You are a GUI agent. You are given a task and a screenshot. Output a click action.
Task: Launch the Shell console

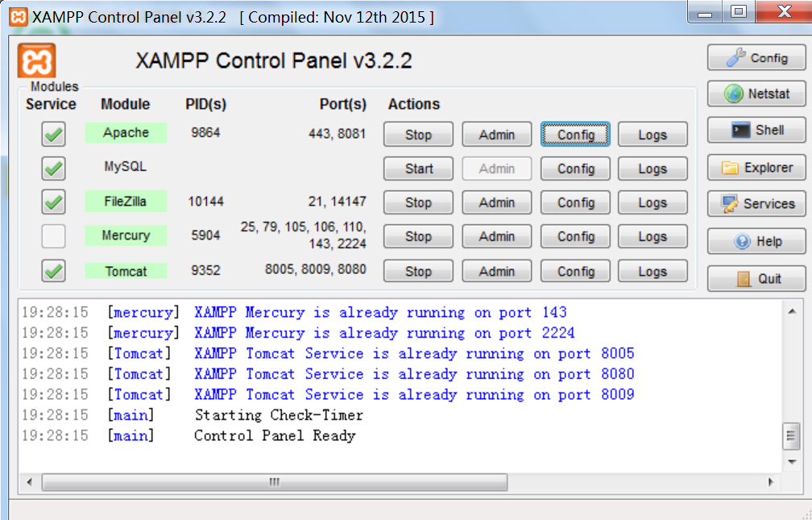click(x=756, y=130)
